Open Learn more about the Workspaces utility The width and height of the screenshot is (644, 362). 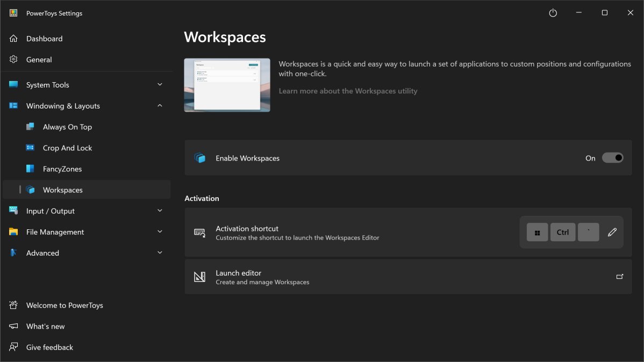348,91
